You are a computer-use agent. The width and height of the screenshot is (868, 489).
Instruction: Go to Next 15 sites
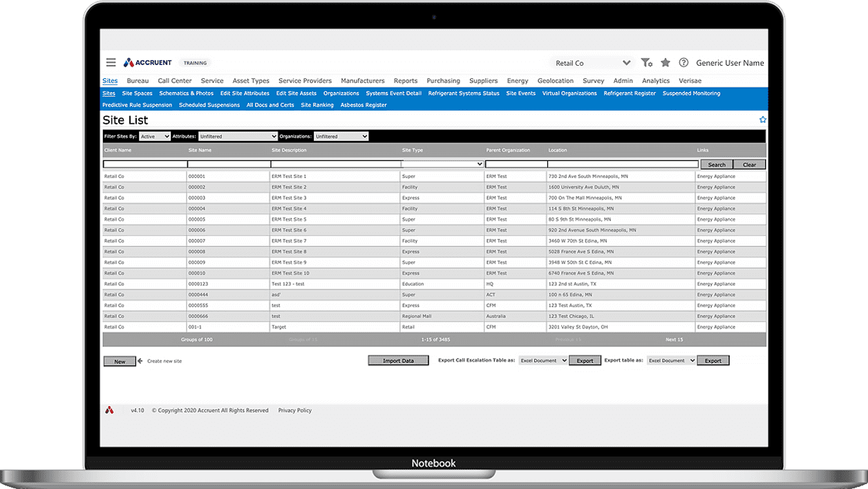point(674,340)
